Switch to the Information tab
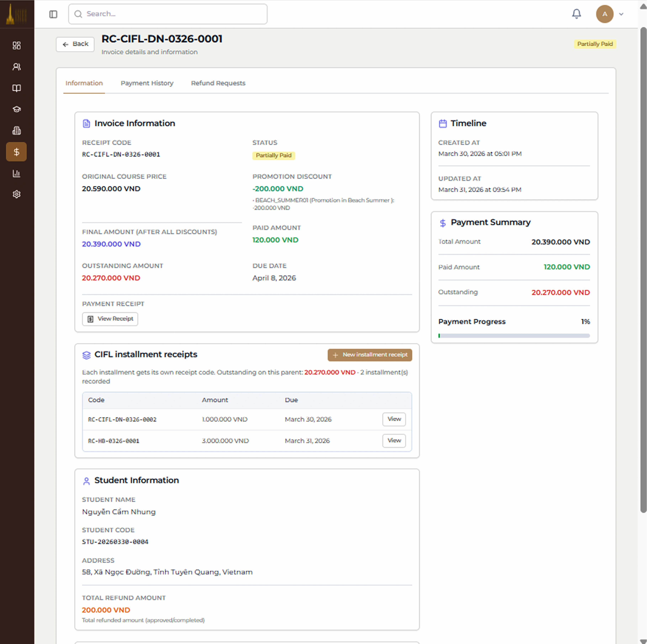 84,83
